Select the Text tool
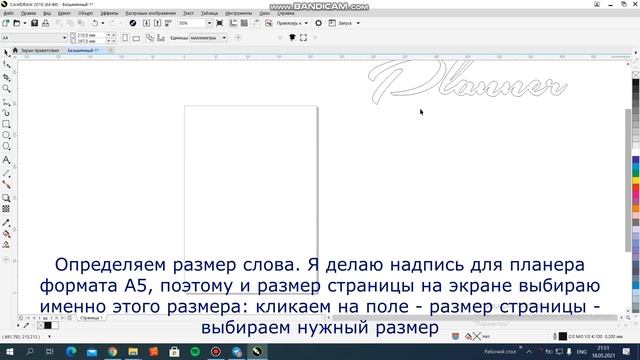 coord(6,160)
